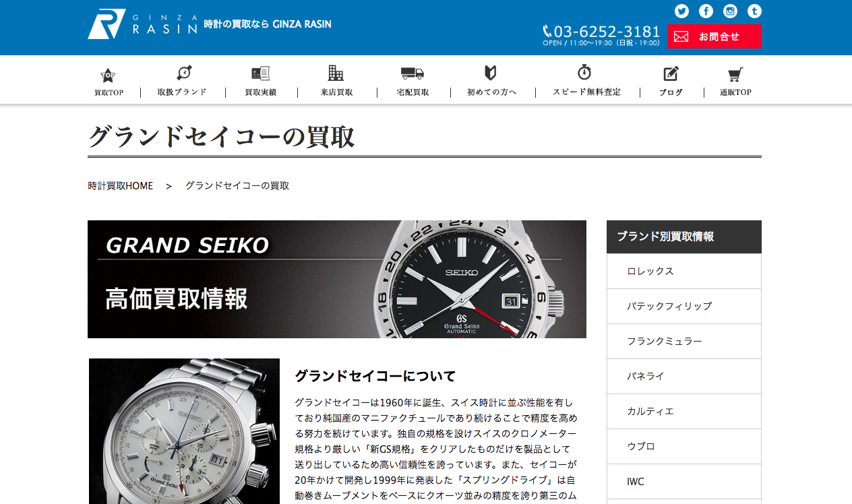Open the Facebook social icon
This screenshot has width=852, height=504.
[706, 11]
